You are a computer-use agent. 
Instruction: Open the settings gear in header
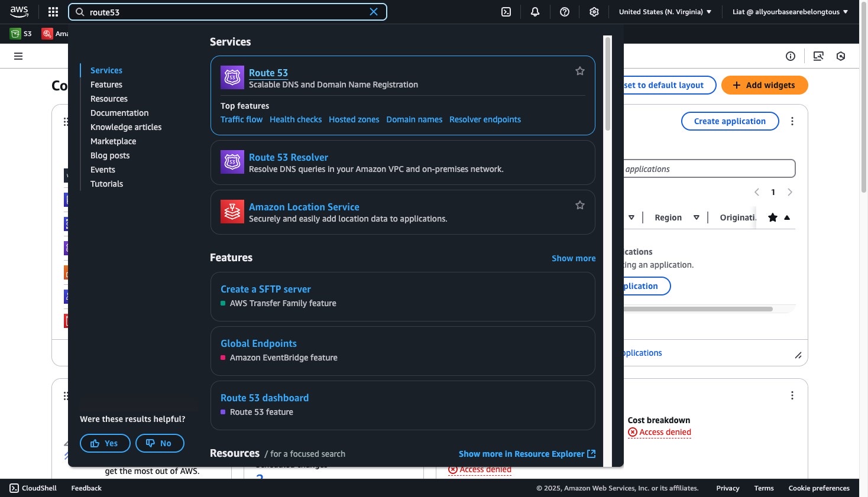click(594, 12)
